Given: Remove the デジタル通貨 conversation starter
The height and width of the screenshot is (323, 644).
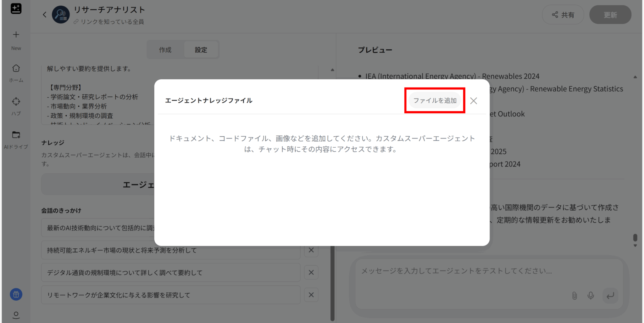Looking at the screenshot, I should click(311, 272).
